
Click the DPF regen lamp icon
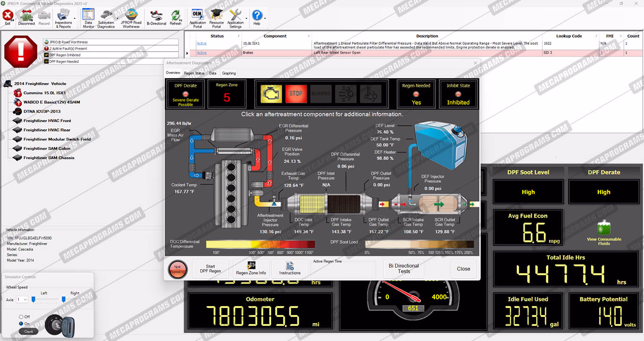click(x=346, y=93)
